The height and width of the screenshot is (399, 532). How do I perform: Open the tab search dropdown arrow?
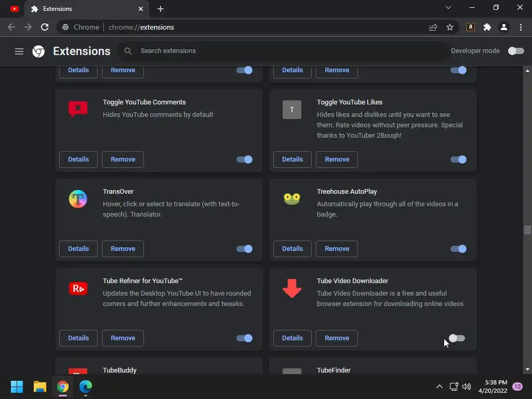point(448,7)
